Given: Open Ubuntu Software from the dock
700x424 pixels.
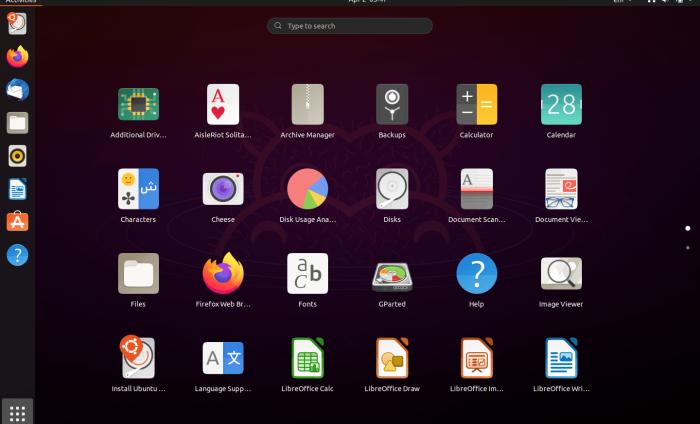Looking at the screenshot, I should tap(17, 221).
